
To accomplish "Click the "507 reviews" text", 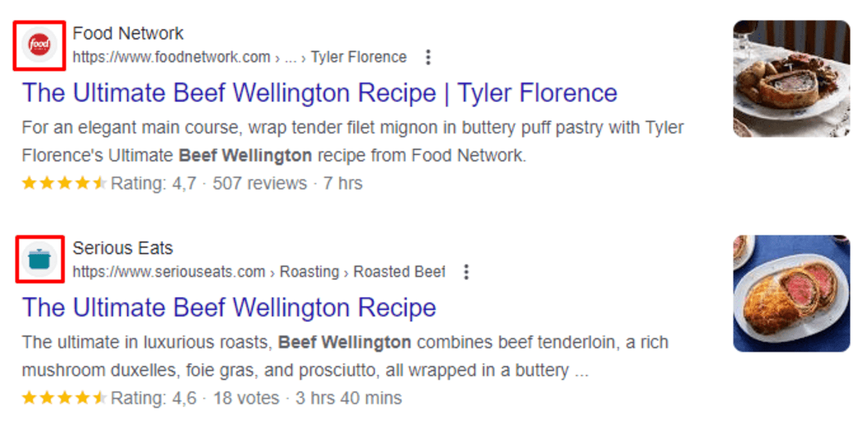I will (x=259, y=184).
